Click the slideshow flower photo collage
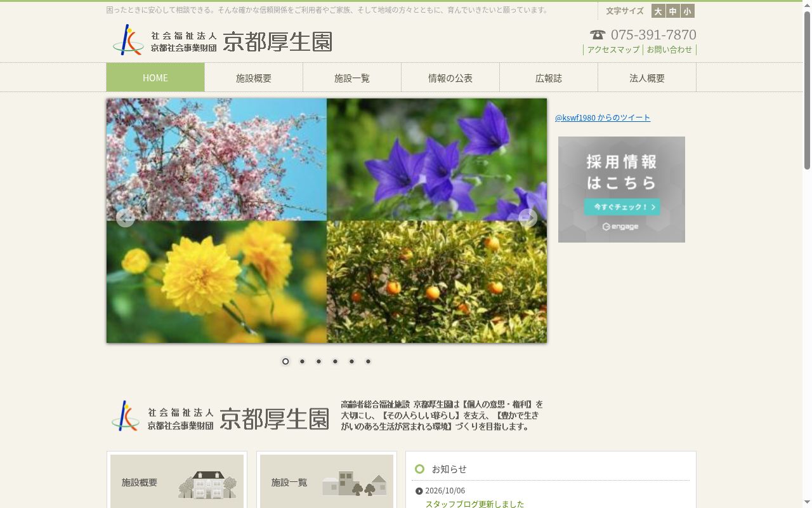Screen dimensions: 812x508 pyautogui.click(x=327, y=220)
